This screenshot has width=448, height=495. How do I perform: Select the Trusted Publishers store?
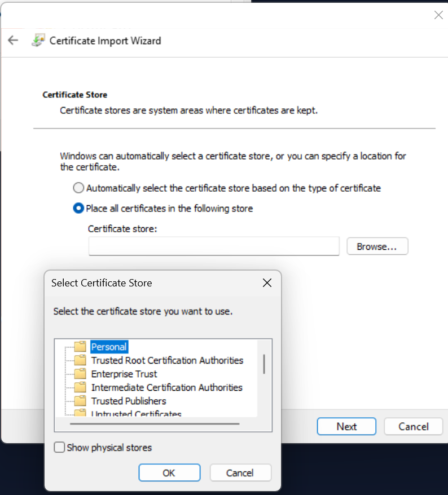pyautogui.click(x=129, y=401)
